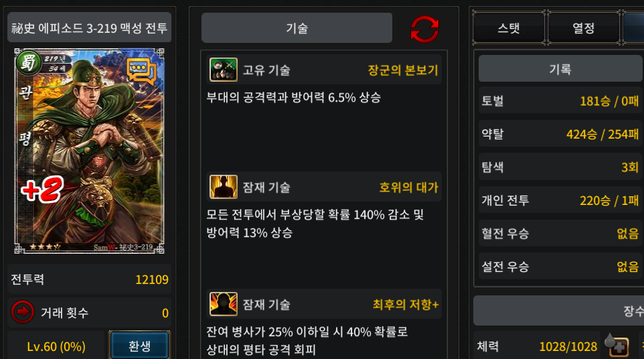Select the 호위의 대가 skill icon
This screenshot has width=644, height=359.
224,187
